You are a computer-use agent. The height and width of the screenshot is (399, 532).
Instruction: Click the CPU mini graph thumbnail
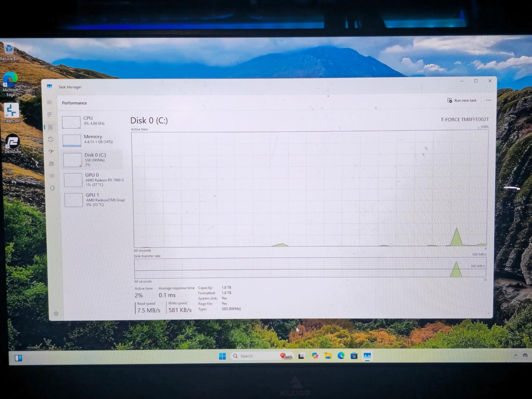click(71, 122)
